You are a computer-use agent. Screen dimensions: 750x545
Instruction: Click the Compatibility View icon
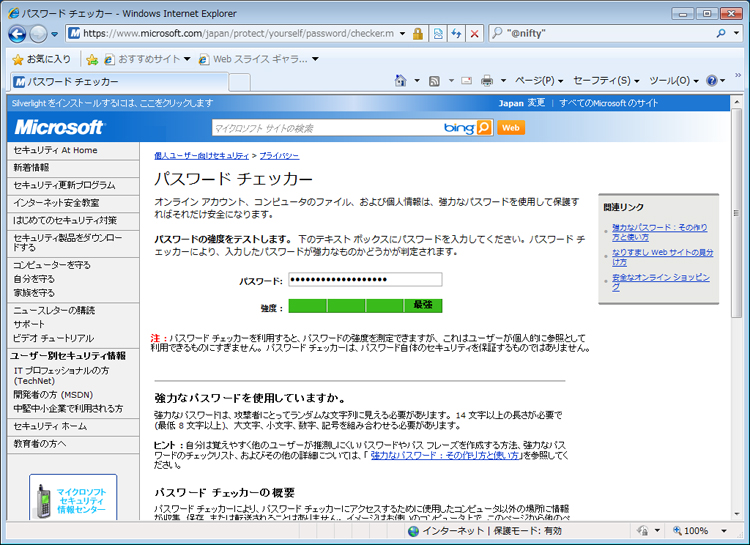point(438,33)
